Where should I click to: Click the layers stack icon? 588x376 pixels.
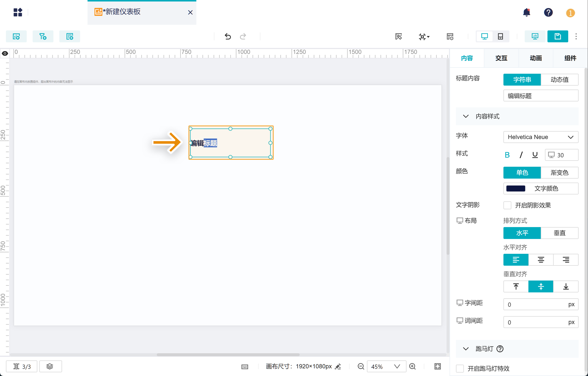click(50, 366)
